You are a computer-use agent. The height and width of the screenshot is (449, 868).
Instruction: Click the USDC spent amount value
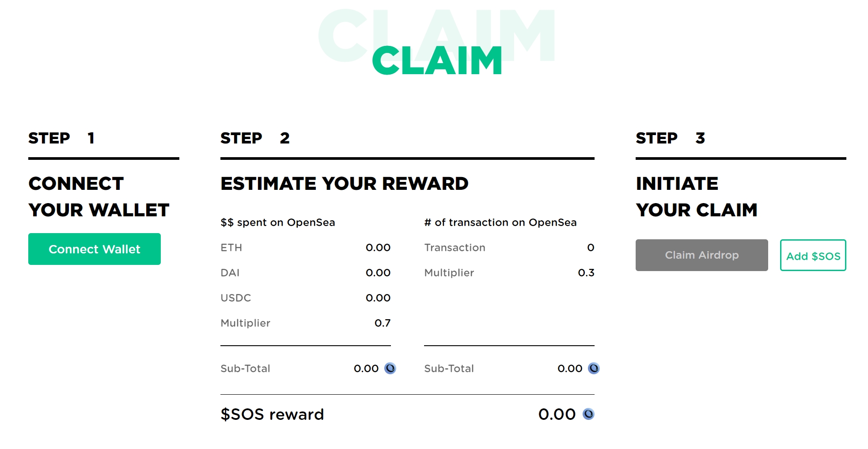pyautogui.click(x=378, y=298)
